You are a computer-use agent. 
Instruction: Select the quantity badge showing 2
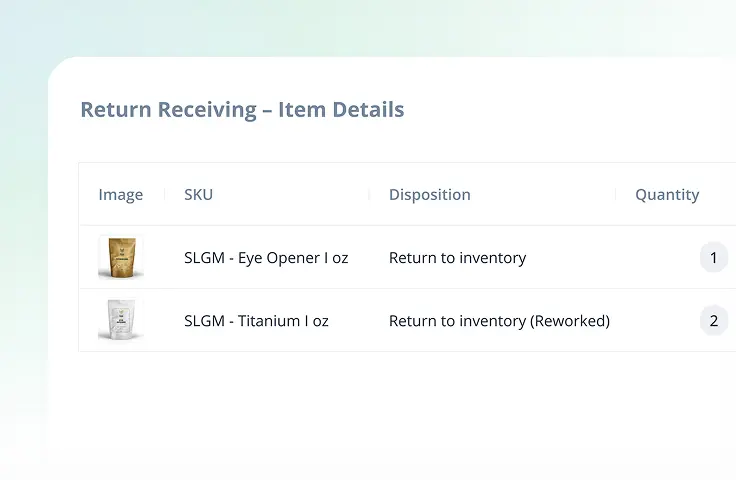pyautogui.click(x=713, y=320)
